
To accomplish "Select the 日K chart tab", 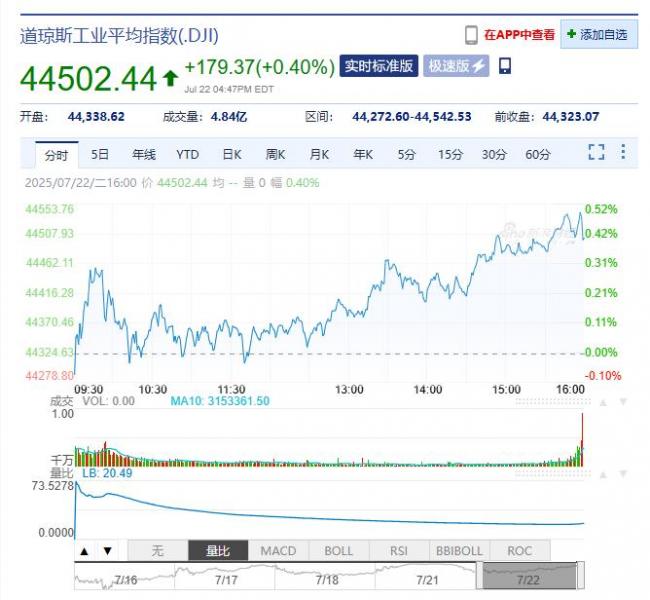I will click(x=232, y=155).
